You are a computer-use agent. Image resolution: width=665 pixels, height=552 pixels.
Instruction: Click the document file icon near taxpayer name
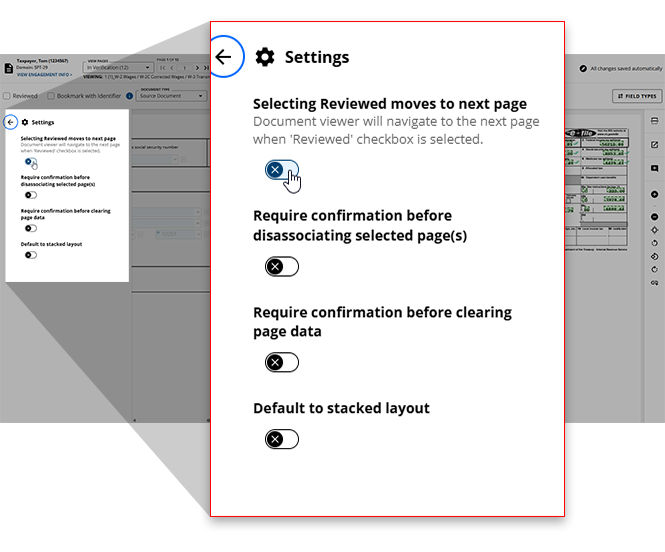pos(8,68)
